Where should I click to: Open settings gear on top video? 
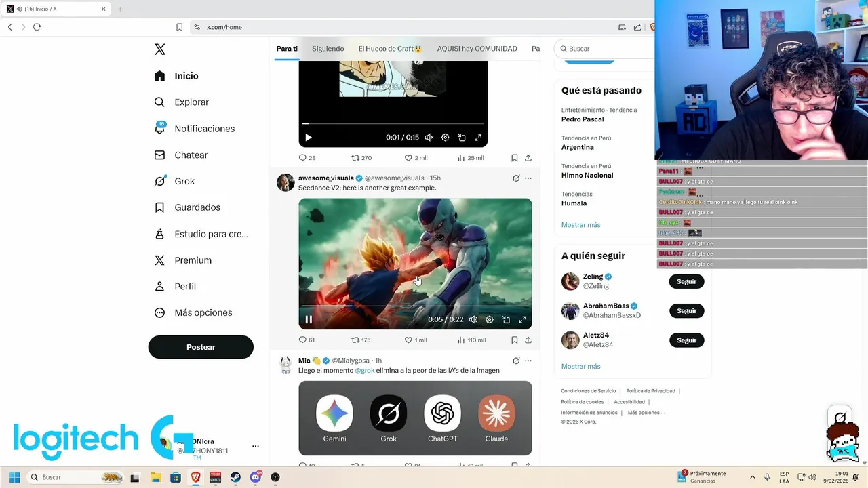pos(445,138)
